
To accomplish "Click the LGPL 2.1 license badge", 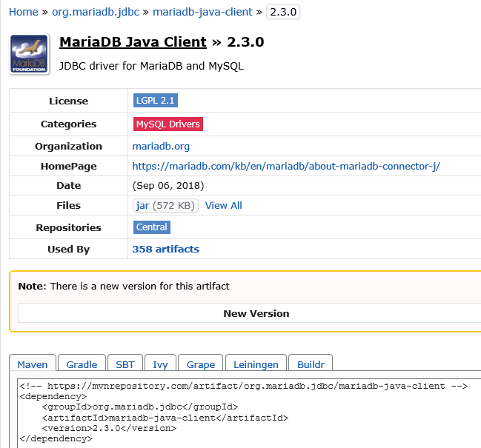I will point(156,101).
